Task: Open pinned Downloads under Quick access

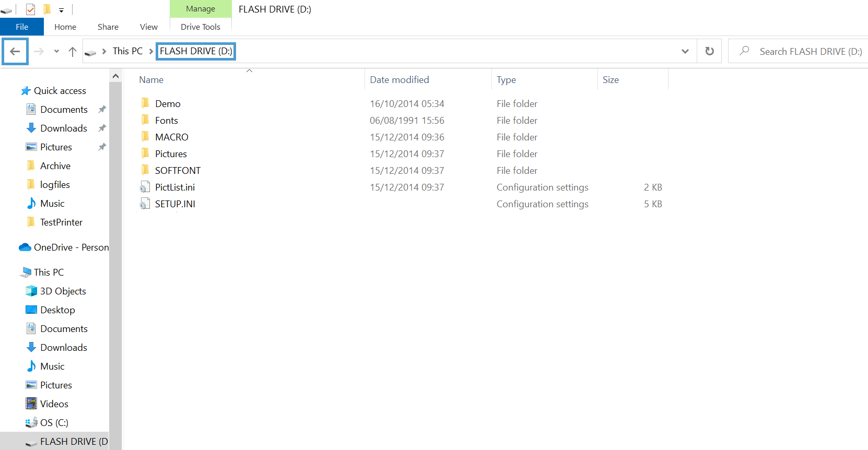Action: tap(64, 128)
